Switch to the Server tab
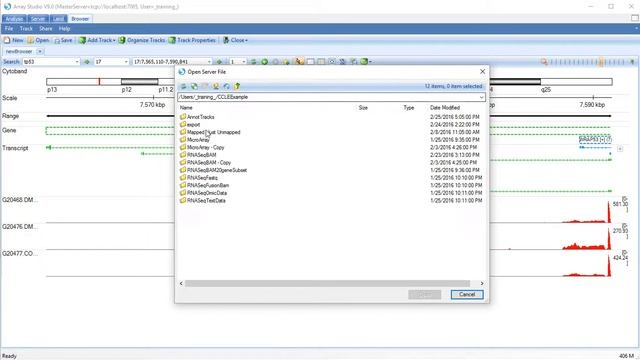The width and height of the screenshot is (640, 360). (38, 19)
